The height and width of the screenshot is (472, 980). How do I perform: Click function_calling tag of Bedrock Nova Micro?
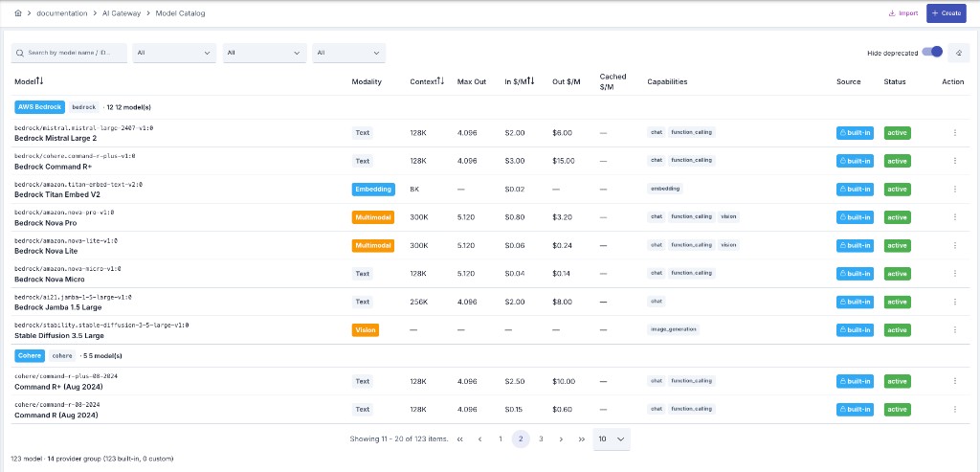pyautogui.click(x=691, y=273)
